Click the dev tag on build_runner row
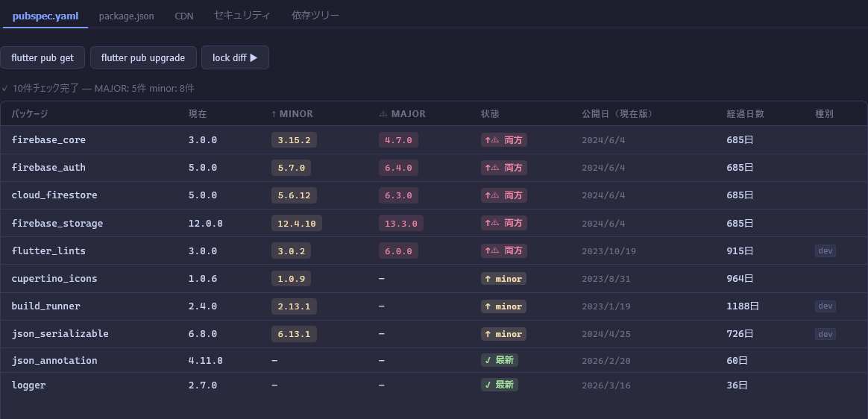Image resolution: width=868 pixels, height=419 pixels. click(825, 306)
